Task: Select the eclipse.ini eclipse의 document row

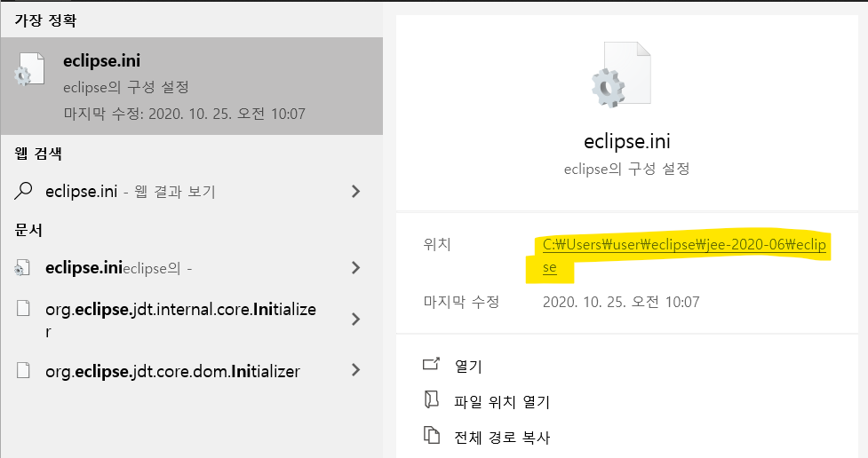Action: click(192, 268)
